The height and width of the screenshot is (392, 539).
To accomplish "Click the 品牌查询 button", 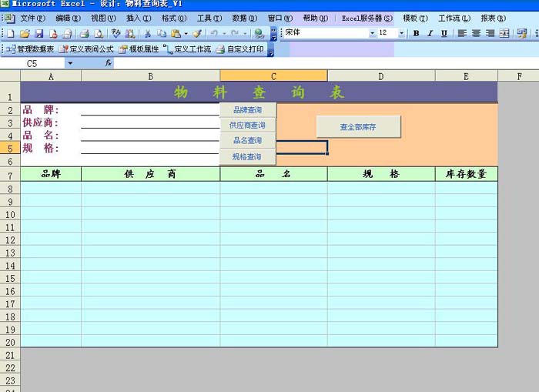I will pos(247,110).
